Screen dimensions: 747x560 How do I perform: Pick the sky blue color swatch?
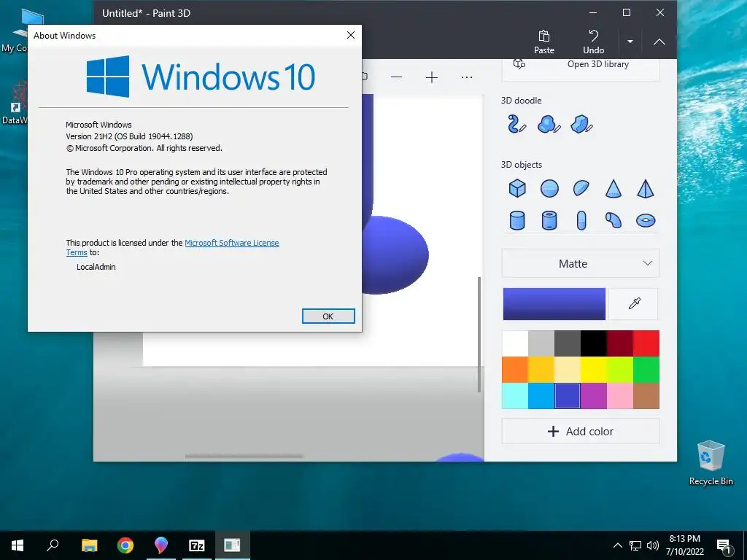(541, 396)
